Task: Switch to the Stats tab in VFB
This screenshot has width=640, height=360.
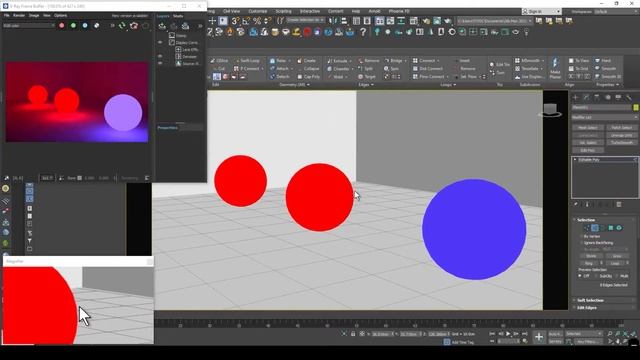Action: click(178, 16)
